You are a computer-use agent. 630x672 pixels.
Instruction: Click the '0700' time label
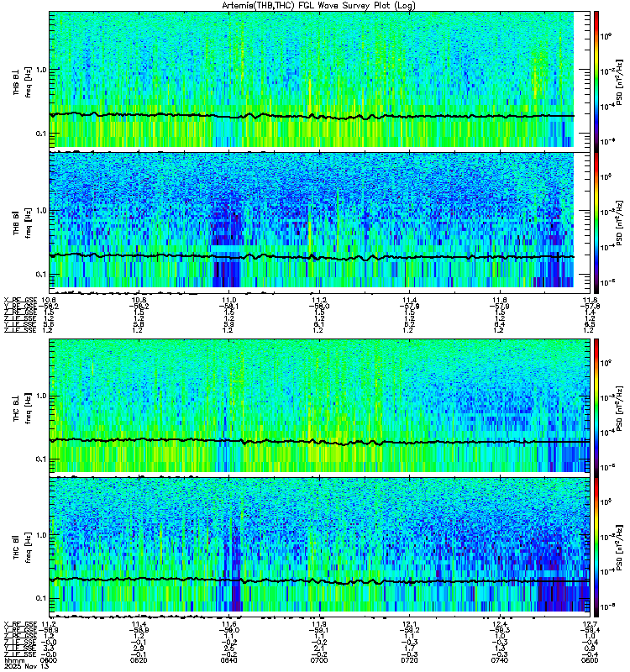[x=319, y=660]
